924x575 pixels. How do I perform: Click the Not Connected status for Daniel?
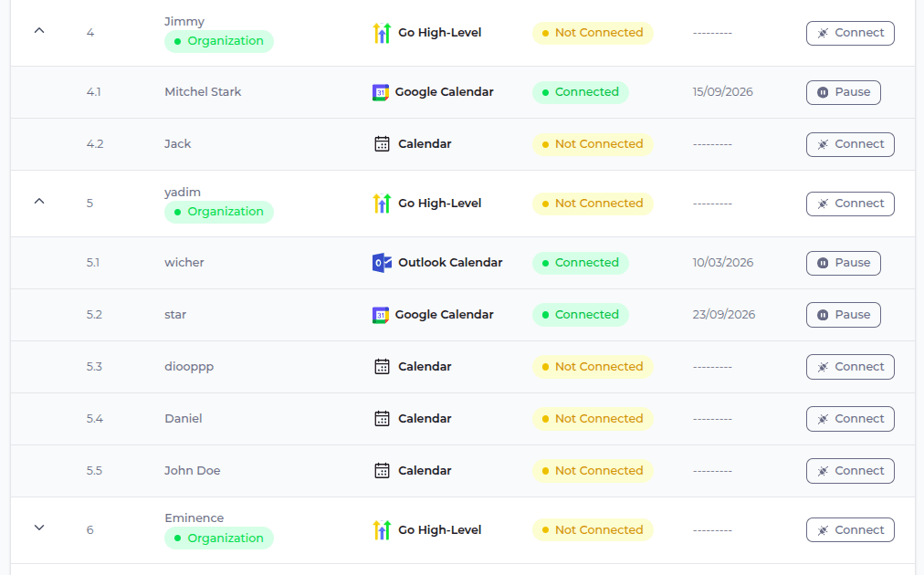pos(593,419)
